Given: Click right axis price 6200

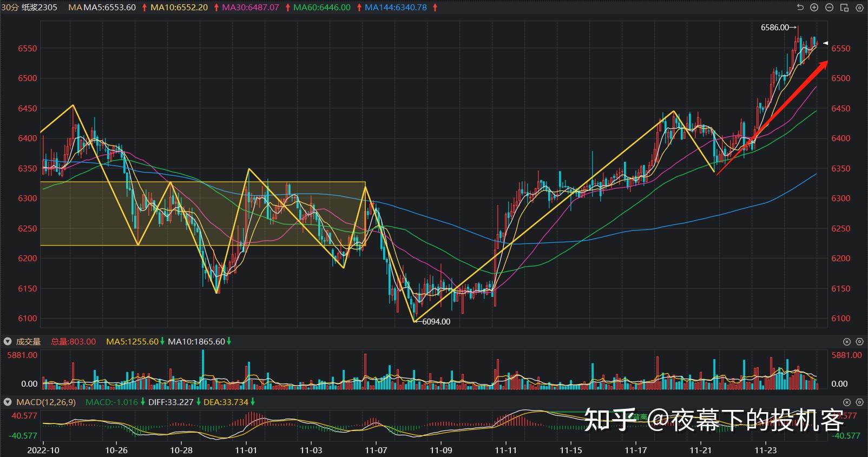Looking at the screenshot, I should (841, 258).
